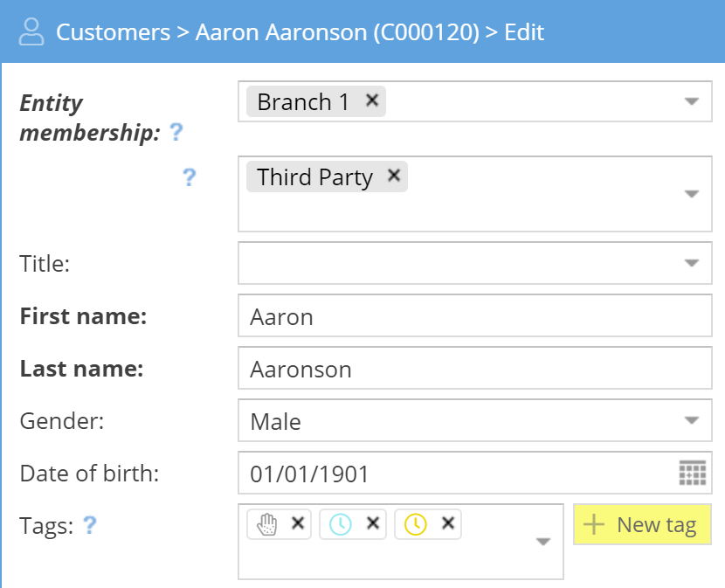Screen dimensions: 725x588
Task: Open the Title dropdown
Action: 692,263
